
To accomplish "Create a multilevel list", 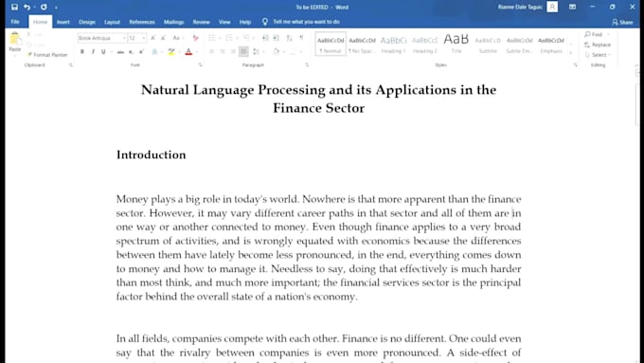I will click(246, 38).
